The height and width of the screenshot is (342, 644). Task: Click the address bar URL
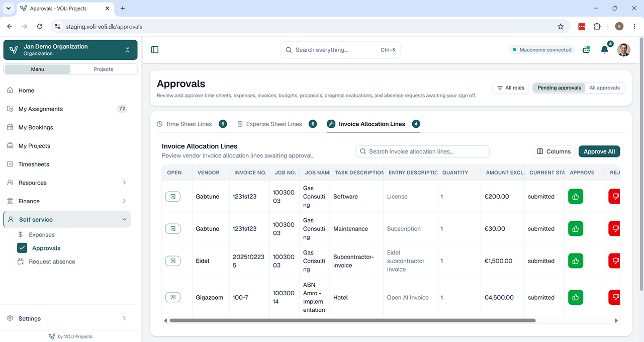[x=104, y=26]
